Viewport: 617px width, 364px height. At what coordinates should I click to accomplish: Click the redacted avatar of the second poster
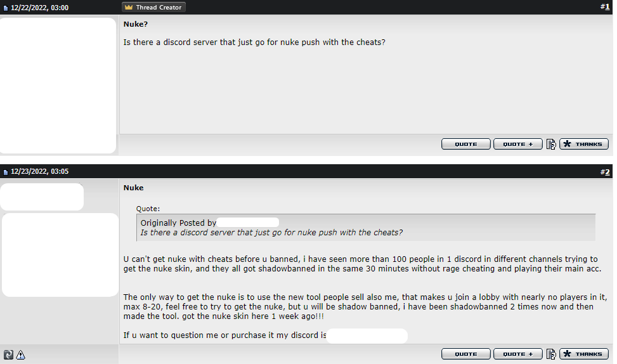coord(60,255)
